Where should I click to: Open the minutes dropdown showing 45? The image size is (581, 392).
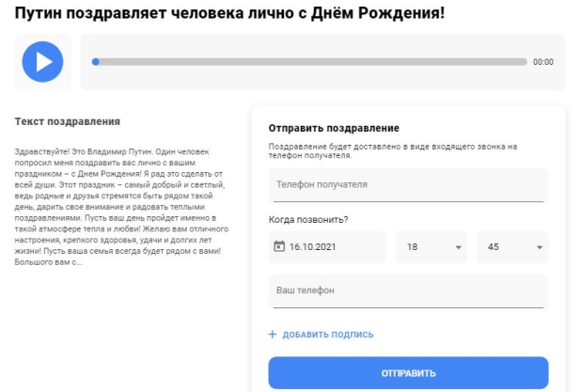click(512, 247)
